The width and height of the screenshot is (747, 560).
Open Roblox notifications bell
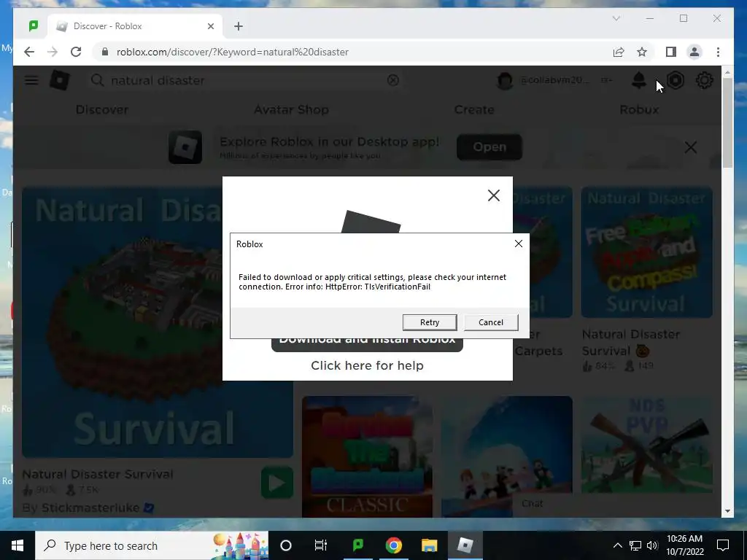pyautogui.click(x=639, y=80)
